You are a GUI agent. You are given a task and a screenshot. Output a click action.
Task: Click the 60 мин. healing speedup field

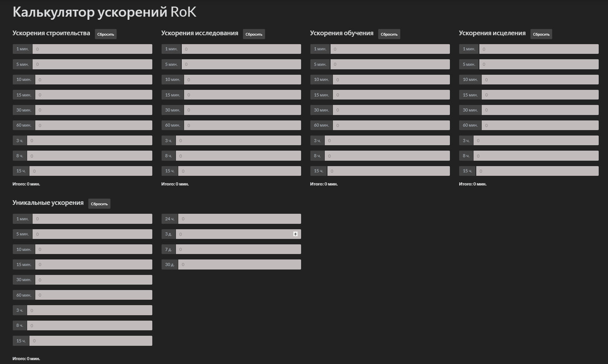[540, 125]
